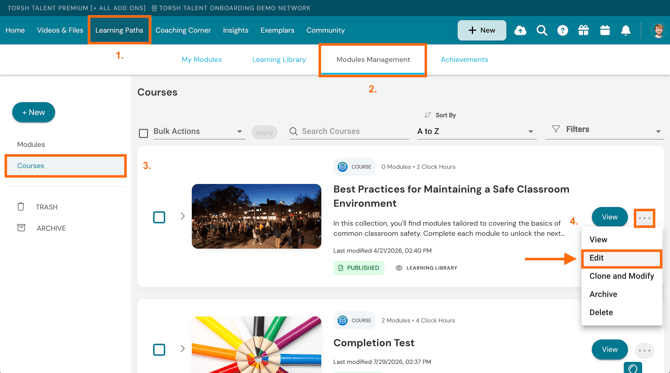The height and width of the screenshot is (373, 670).
Task: Open Community in navigation
Action: point(326,30)
